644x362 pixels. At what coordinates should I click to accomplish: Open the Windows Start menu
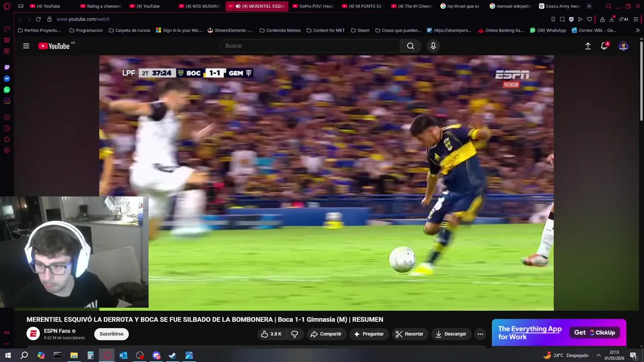[x=8, y=355]
